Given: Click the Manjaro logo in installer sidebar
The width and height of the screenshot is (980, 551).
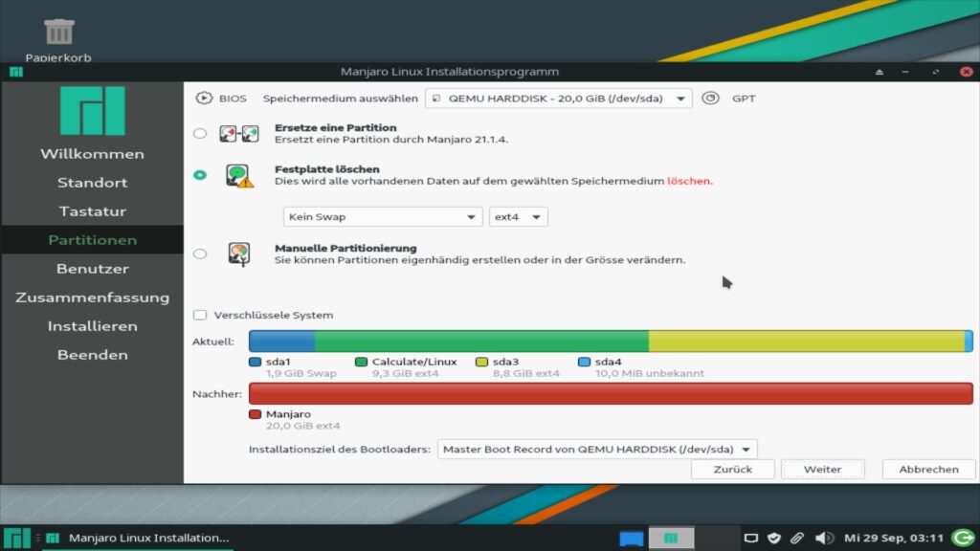Looking at the screenshot, I should (93, 111).
